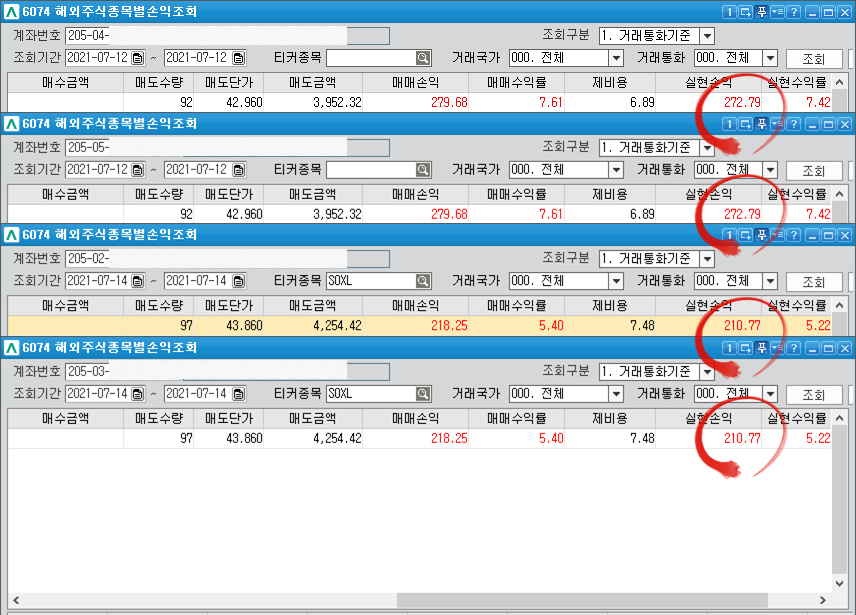Click the screen-link arrow icon in 205-03 window
The width and height of the screenshot is (856, 615).
745,348
